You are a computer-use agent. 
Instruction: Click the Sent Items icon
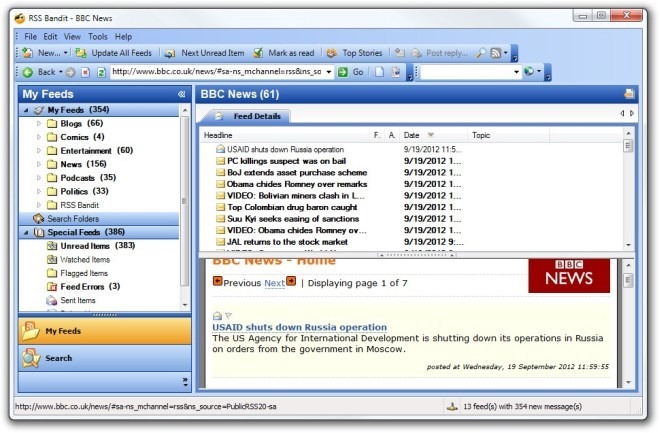coord(52,300)
